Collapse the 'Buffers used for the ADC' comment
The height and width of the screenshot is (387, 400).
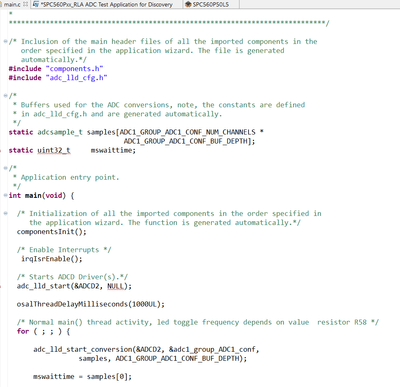coord(5,96)
